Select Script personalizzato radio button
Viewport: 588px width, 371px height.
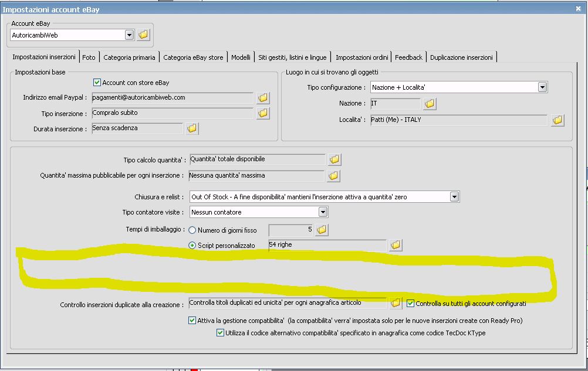192,246
